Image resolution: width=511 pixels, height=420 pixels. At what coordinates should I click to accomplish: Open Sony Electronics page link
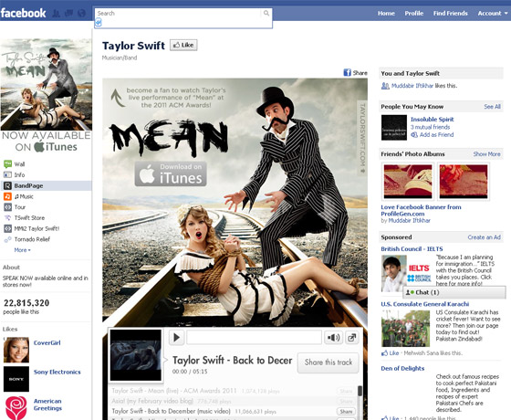(57, 373)
